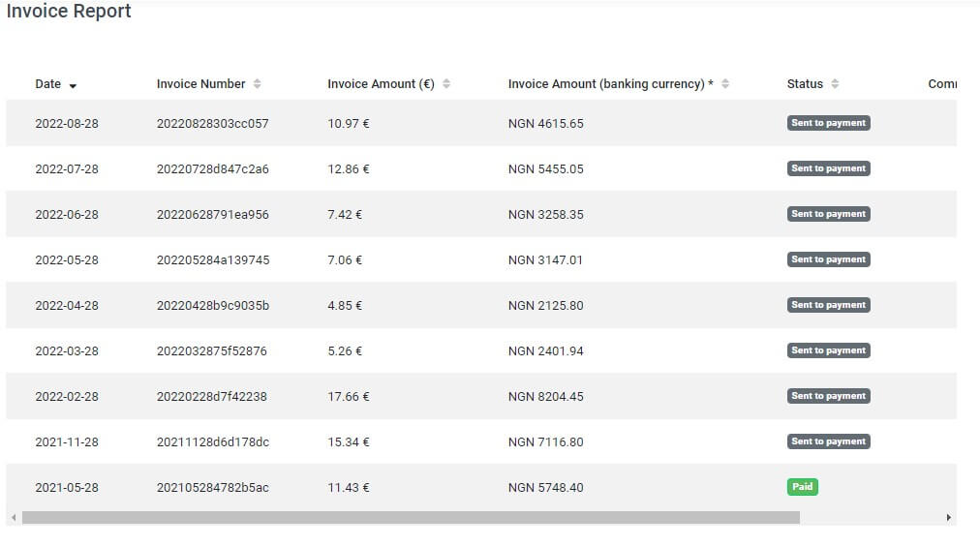Click the Invoice Amount (banking currency) header

point(611,84)
